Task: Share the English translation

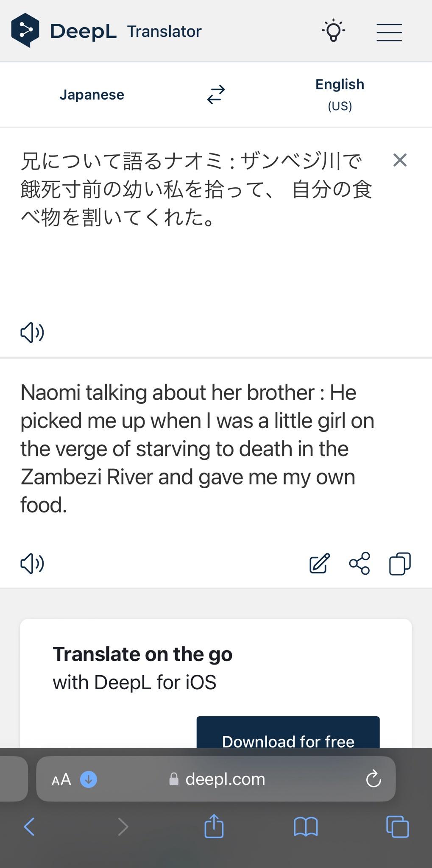Action: pyautogui.click(x=360, y=563)
